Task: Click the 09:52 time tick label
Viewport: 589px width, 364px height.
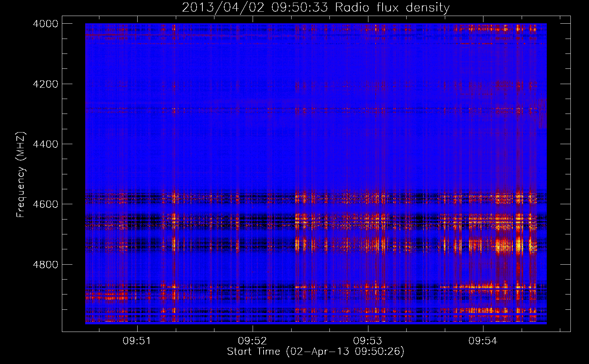Action: (252, 341)
